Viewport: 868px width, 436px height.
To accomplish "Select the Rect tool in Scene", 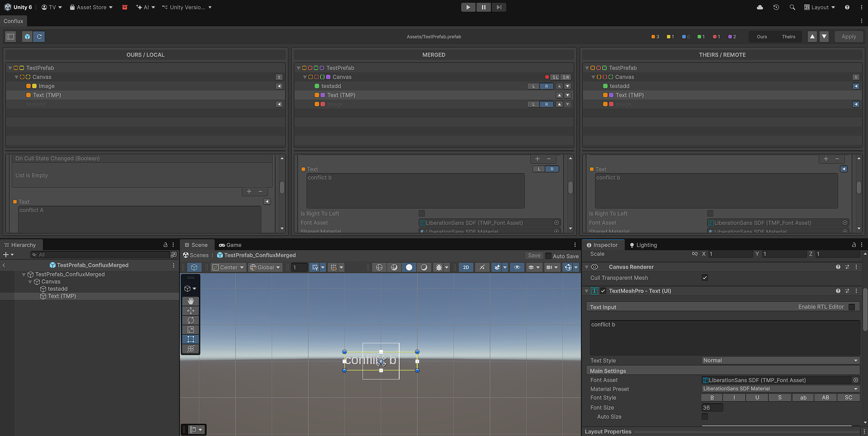I will (x=191, y=339).
